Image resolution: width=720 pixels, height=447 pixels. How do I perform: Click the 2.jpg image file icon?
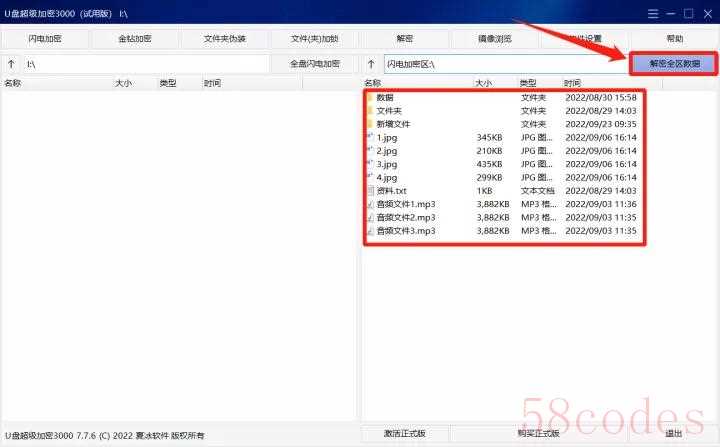[x=370, y=151]
